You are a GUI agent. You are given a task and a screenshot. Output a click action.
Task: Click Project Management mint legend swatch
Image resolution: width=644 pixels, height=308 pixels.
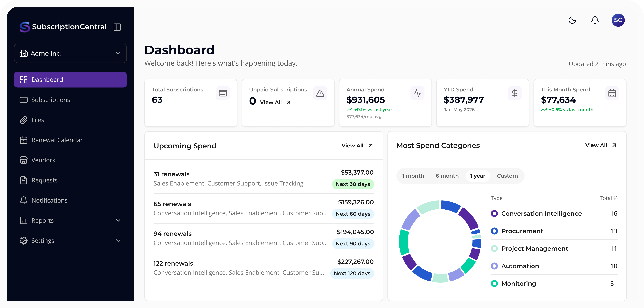click(494, 249)
